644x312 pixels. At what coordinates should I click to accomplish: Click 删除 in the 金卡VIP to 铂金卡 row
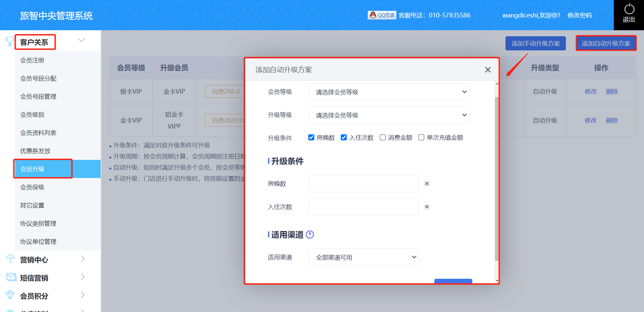612,120
